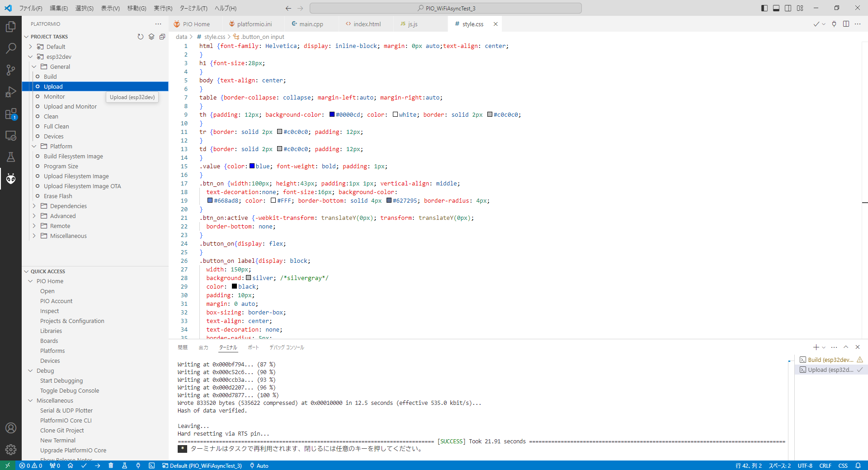Run the Upload and Monitor task
The width and height of the screenshot is (868, 470).
pyautogui.click(x=70, y=106)
